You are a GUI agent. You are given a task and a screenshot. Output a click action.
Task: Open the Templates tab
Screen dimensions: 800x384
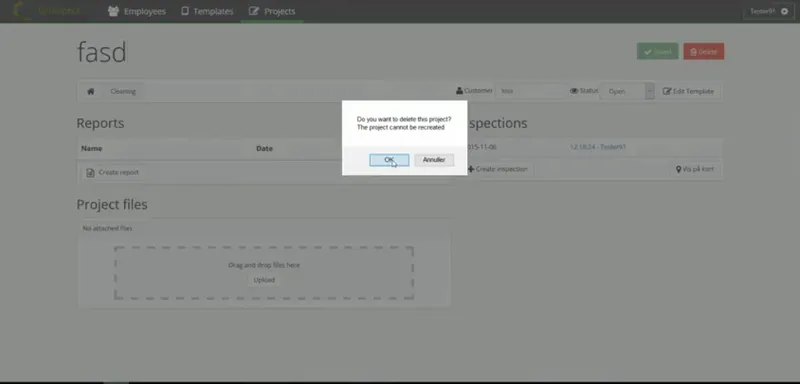[207, 11]
